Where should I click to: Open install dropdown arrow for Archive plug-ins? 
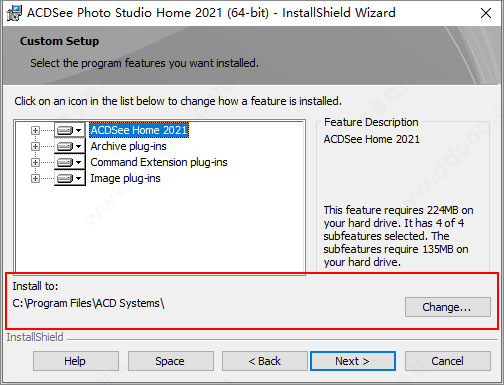tap(79, 146)
